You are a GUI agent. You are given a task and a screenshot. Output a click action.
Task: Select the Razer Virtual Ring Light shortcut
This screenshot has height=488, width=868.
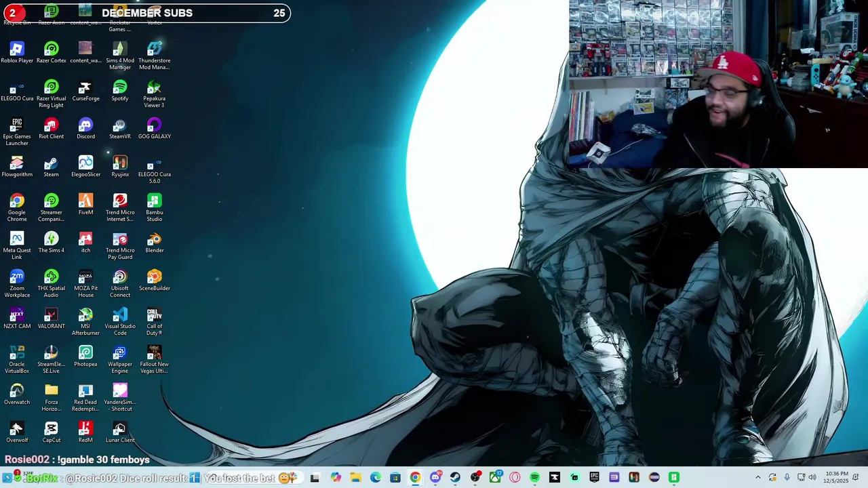52,94
